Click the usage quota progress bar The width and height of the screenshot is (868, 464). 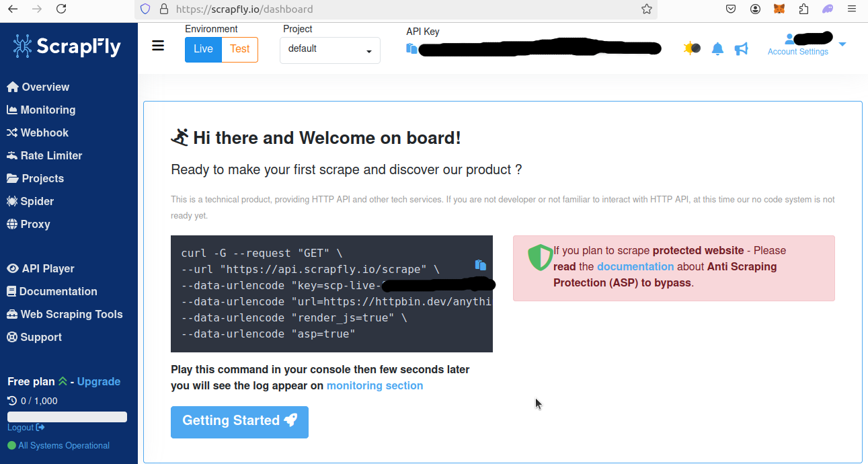[67, 417]
